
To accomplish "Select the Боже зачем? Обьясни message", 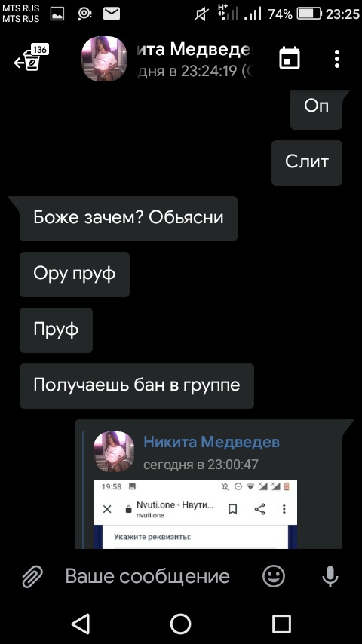I will click(x=129, y=218).
